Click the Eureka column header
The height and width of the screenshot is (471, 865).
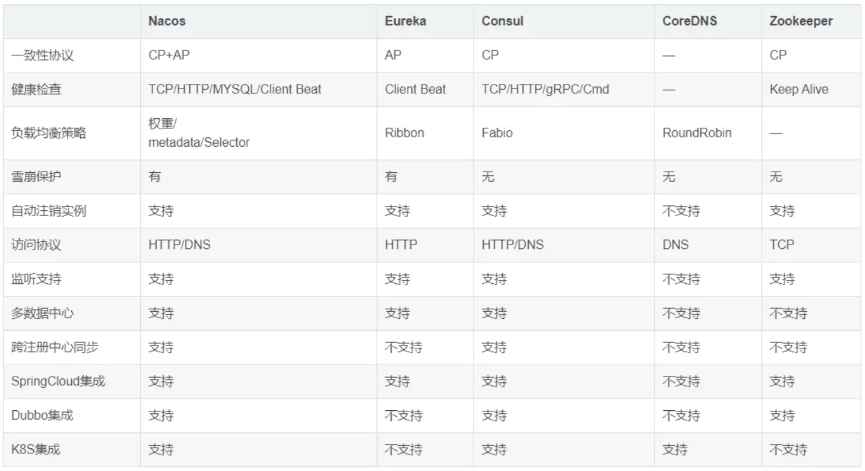[x=405, y=21]
